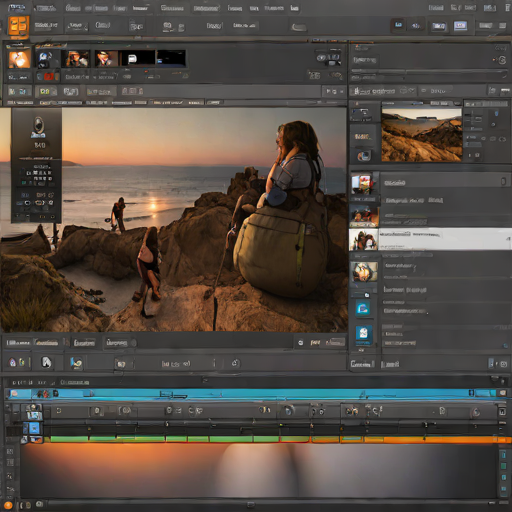512x512 pixels.
Task: Click the orange grid icon in top-left corner
Action: pos(18,26)
